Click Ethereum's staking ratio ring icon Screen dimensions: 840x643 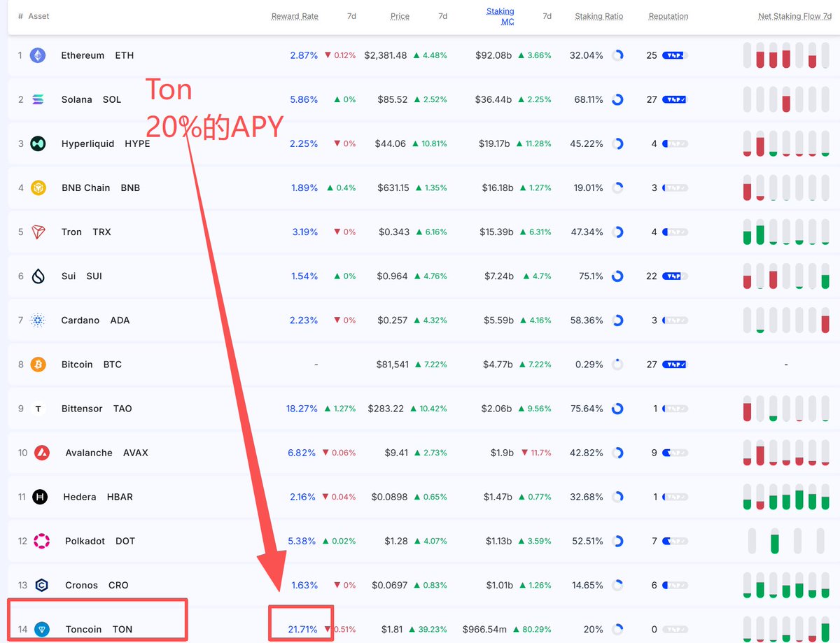[617, 55]
